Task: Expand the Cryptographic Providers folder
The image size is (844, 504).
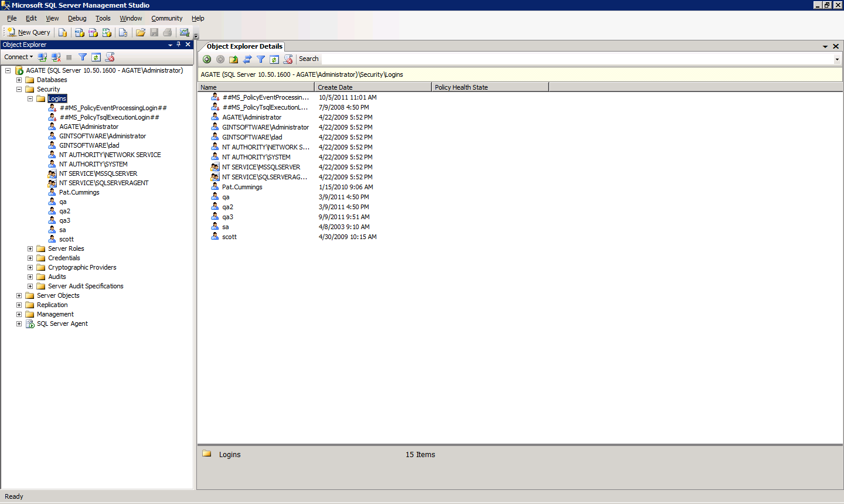Action: tap(30, 267)
